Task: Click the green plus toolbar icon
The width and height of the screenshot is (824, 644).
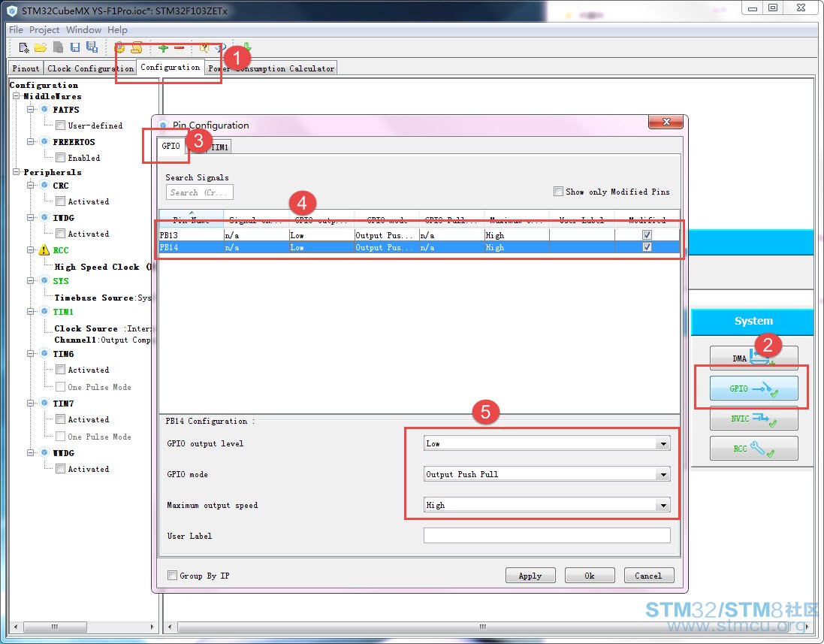Action: (164, 48)
